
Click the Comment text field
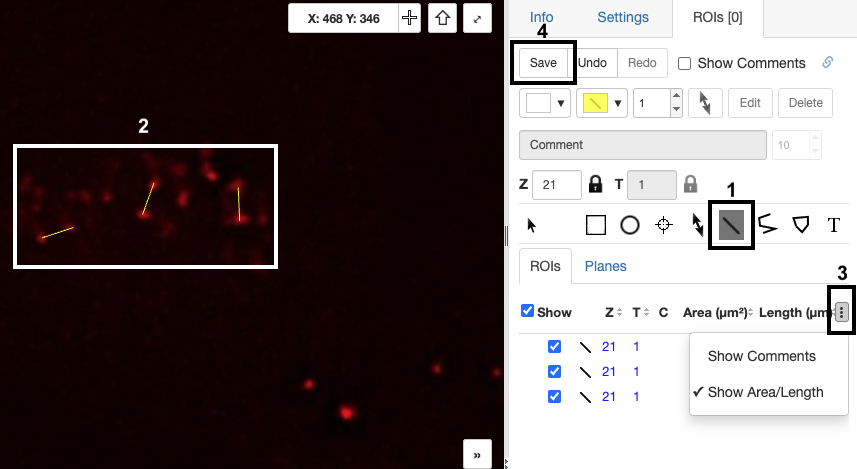pyautogui.click(x=642, y=145)
